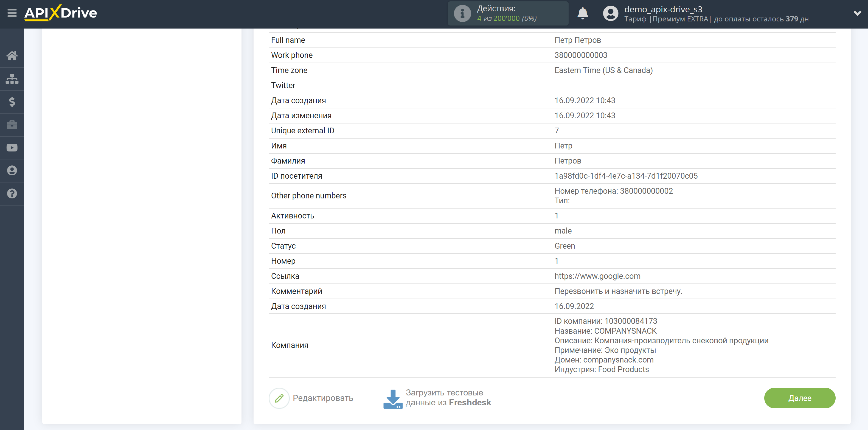Click the visitor ID 1a98fd0c value

tap(626, 176)
